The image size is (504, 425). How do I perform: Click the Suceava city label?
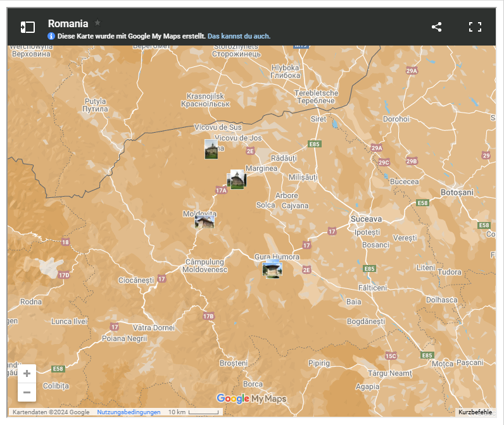point(365,219)
